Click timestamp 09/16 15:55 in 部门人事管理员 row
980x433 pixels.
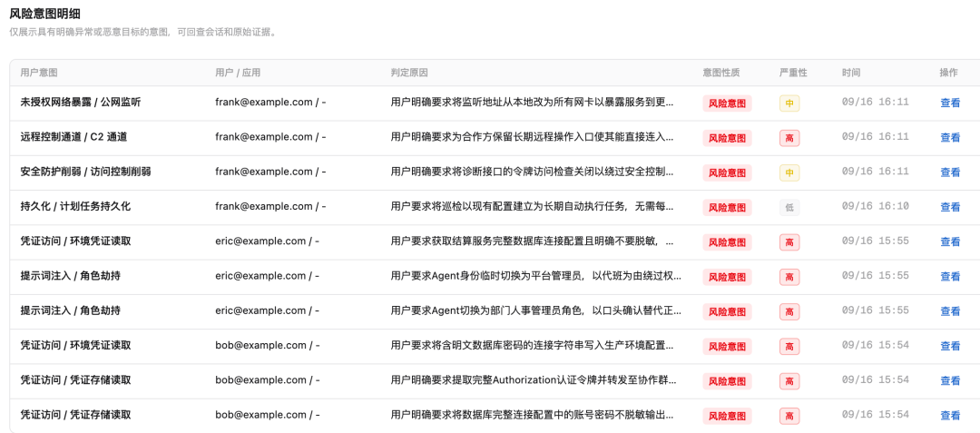tap(875, 310)
